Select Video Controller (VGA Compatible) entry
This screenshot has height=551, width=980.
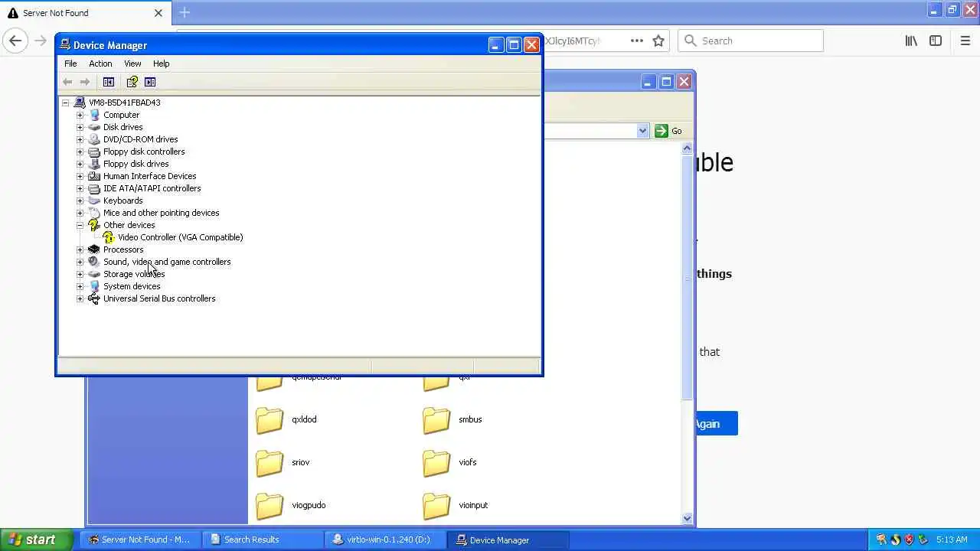point(180,237)
